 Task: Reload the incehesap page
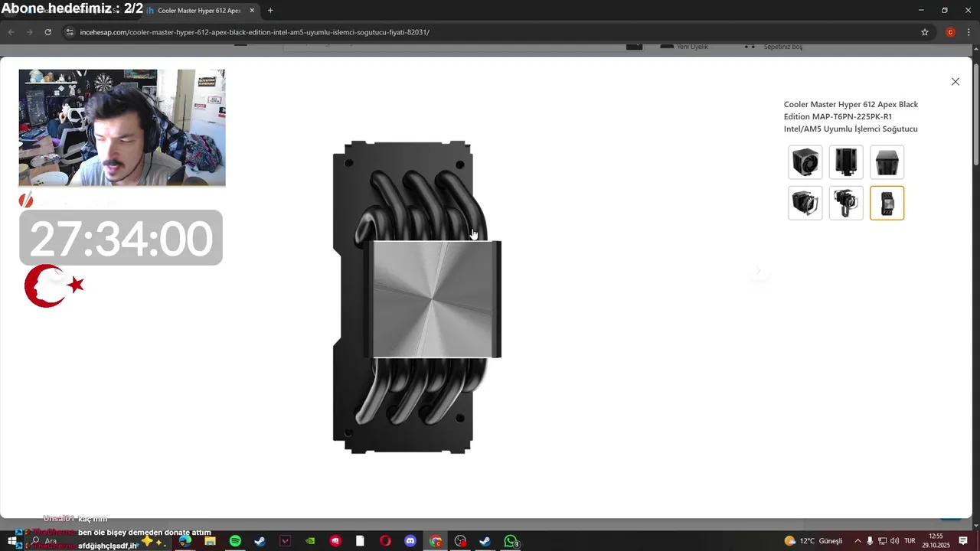(47, 32)
